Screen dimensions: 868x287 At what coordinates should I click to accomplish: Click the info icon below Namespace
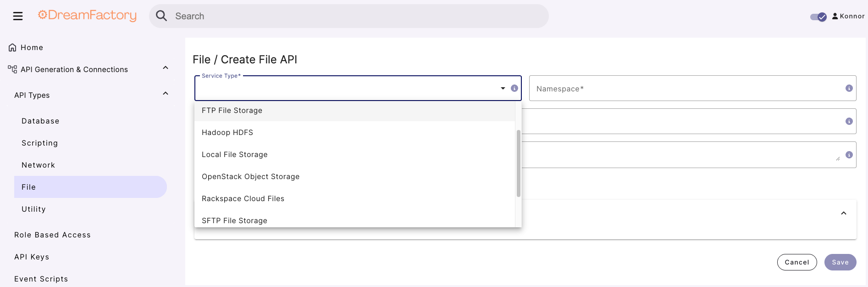point(849,121)
